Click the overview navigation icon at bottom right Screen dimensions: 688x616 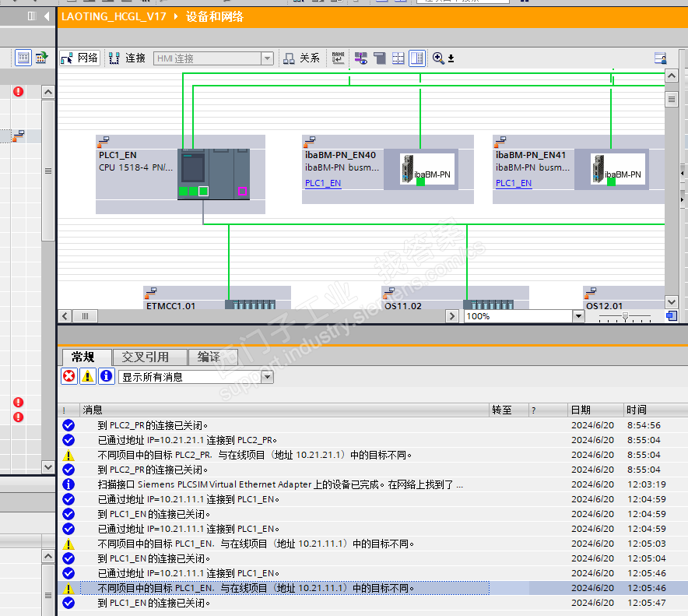(672, 315)
